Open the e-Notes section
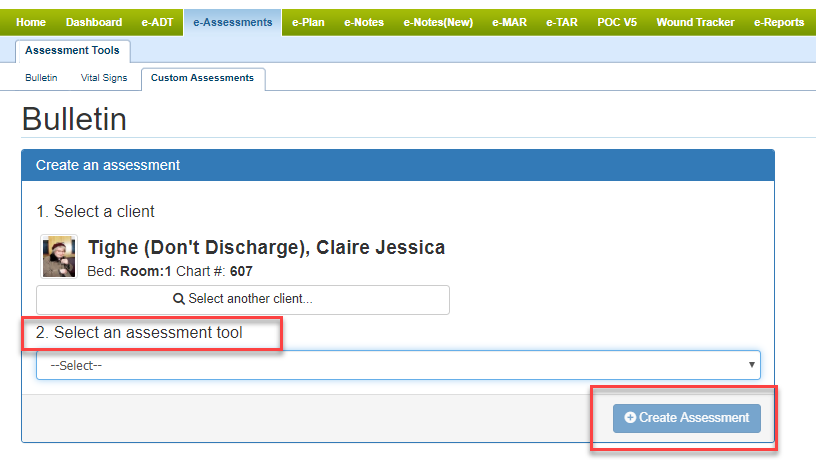Image resolution: width=816 pixels, height=461 pixels. 363,22
